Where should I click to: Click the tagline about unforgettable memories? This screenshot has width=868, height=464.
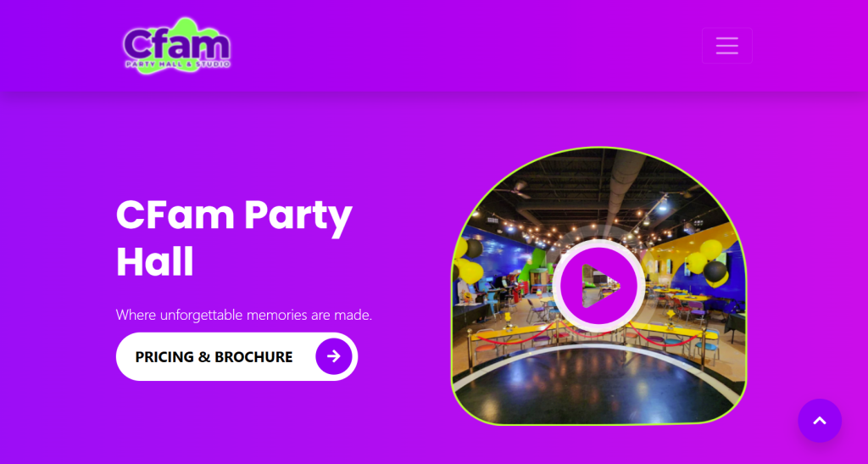pyautogui.click(x=243, y=315)
